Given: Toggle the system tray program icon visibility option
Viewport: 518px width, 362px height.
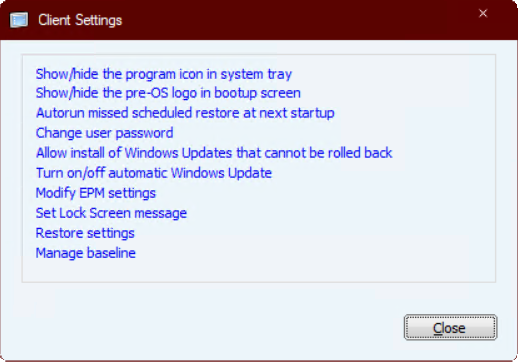Looking at the screenshot, I should pos(164,74).
